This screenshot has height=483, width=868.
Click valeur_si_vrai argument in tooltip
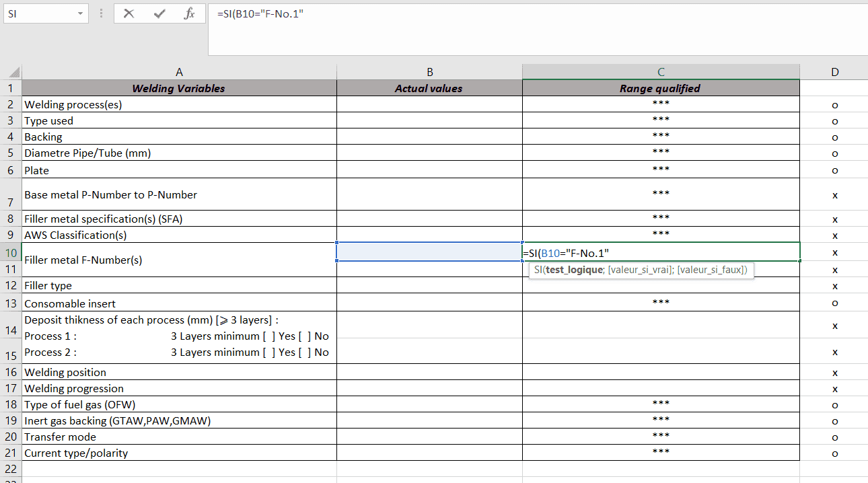pos(641,270)
